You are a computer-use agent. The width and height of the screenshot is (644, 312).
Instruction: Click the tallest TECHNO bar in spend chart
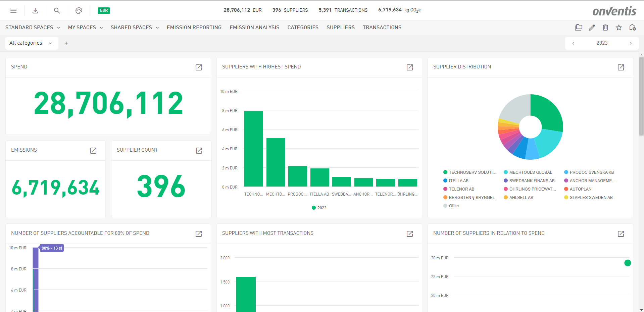[x=254, y=149]
